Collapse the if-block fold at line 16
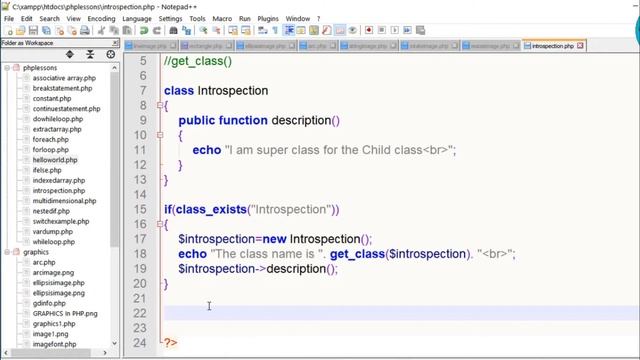Viewport: 640px width, 360px height. 160,224
